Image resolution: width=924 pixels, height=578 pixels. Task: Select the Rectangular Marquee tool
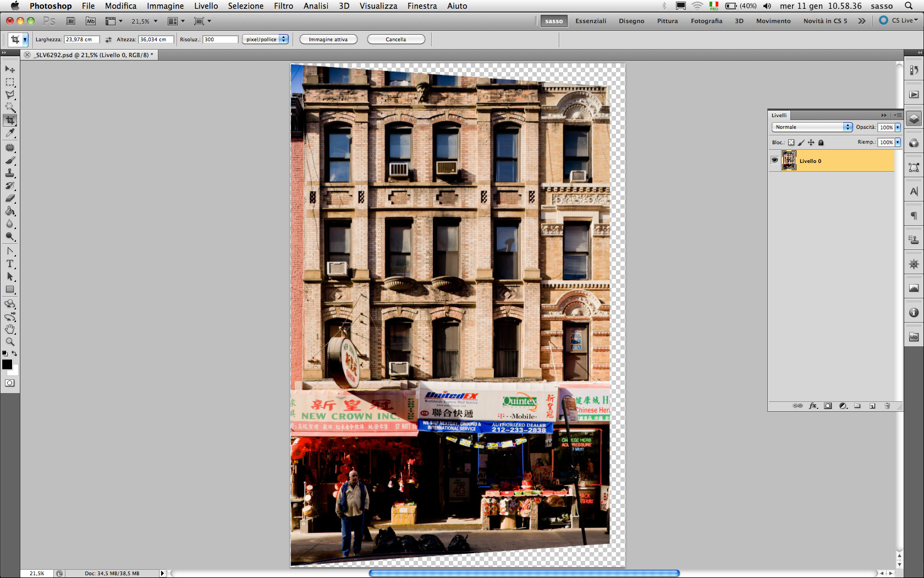point(10,82)
